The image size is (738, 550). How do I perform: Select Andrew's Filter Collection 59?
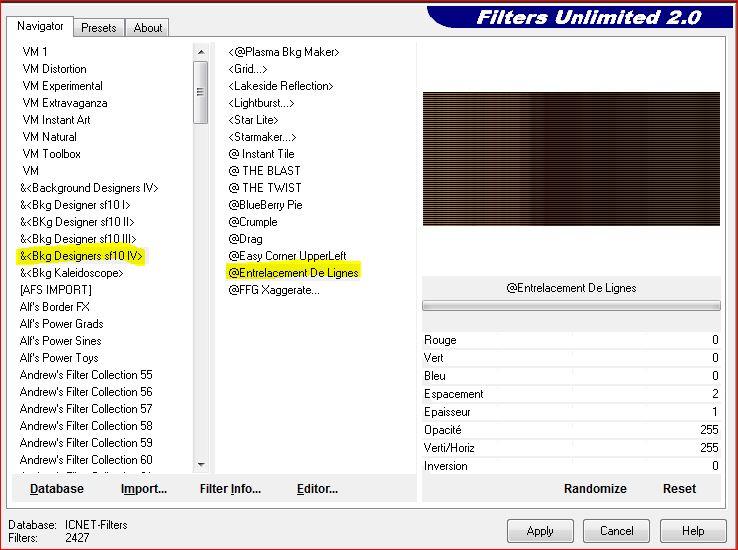click(86, 442)
